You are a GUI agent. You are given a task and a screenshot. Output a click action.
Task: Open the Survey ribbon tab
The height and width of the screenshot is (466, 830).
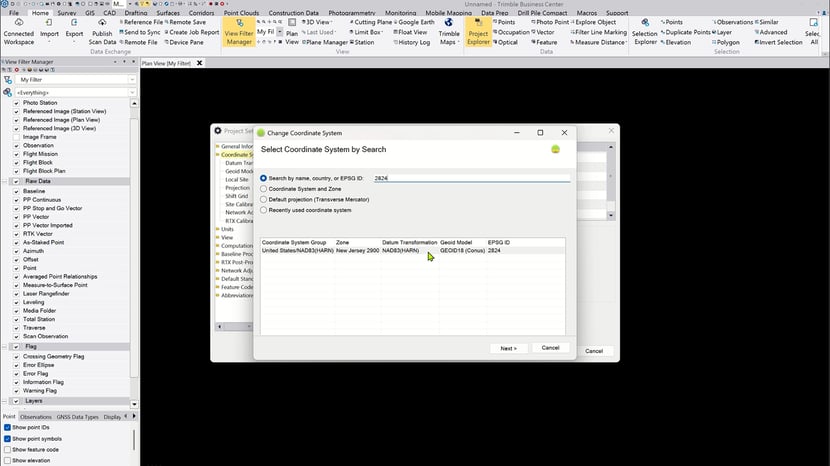point(67,13)
